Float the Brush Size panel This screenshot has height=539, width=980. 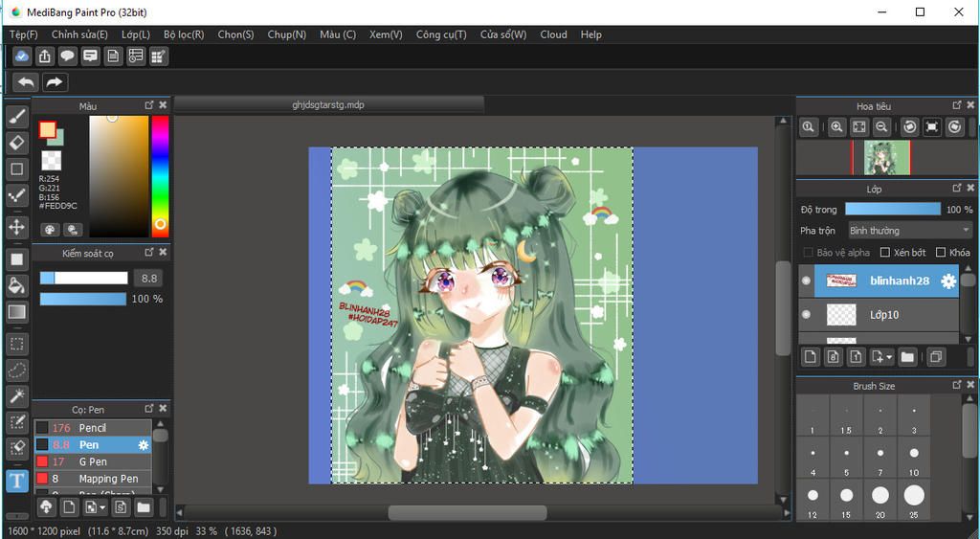pos(957,385)
